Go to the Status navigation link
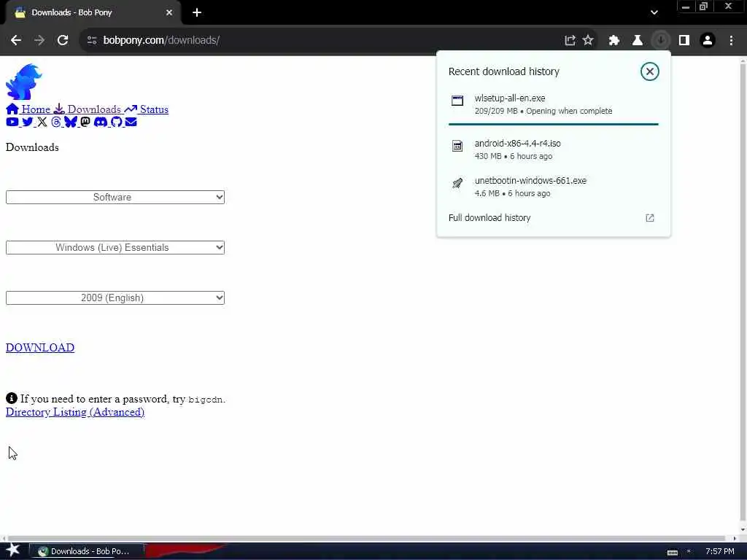The height and width of the screenshot is (560, 747). (147, 109)
